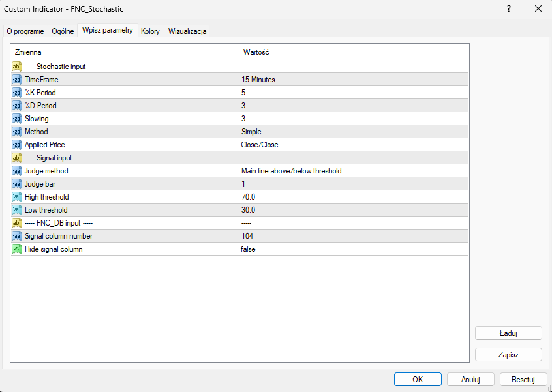Click the string icon beside FNC_DB input header
Screen dimensions: 552x392
tap(17, 223)
